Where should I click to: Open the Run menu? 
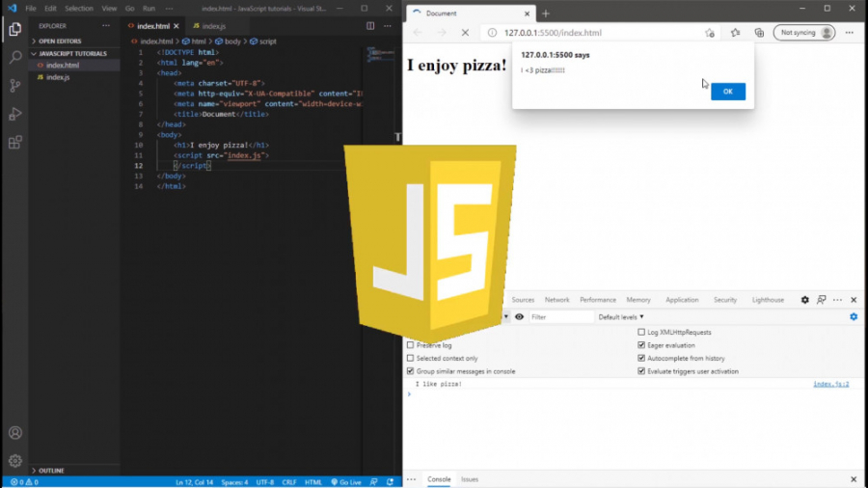pos(149,9)
